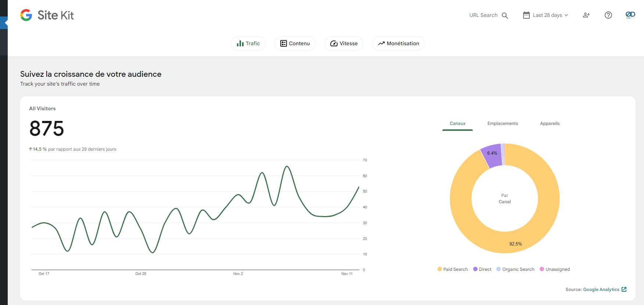Open the help question mark icon

tap(608, 15)
